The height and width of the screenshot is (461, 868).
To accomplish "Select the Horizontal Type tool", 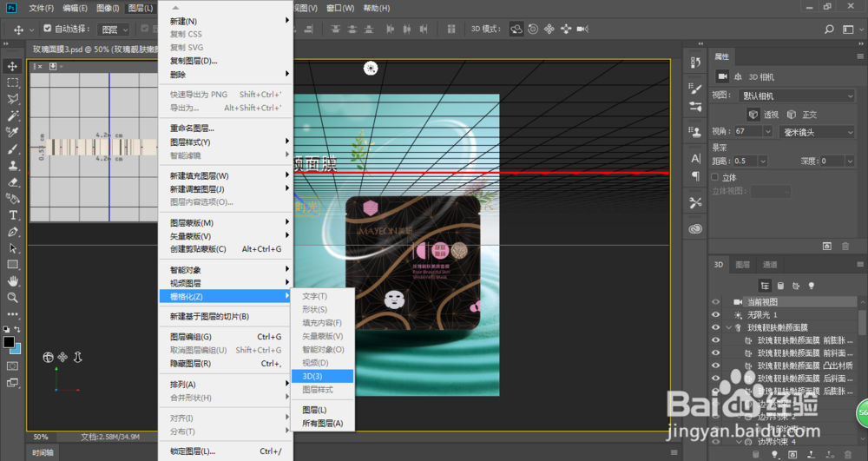I will pos(12,214).
